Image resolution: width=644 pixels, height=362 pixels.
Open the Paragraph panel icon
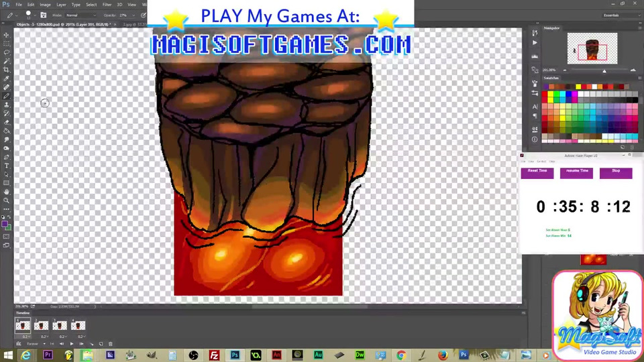(535, 116)
